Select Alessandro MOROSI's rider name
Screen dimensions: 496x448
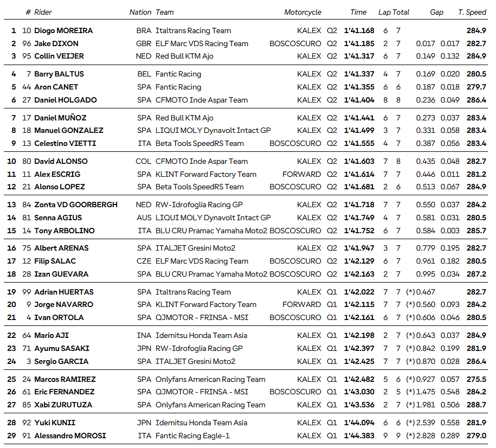click(x=70, y=436)
